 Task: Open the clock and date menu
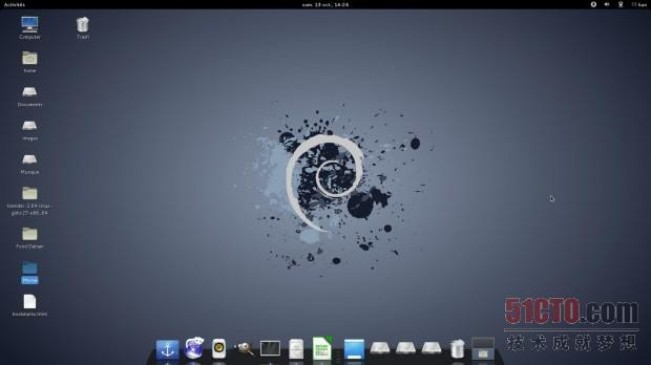[325, 5]
